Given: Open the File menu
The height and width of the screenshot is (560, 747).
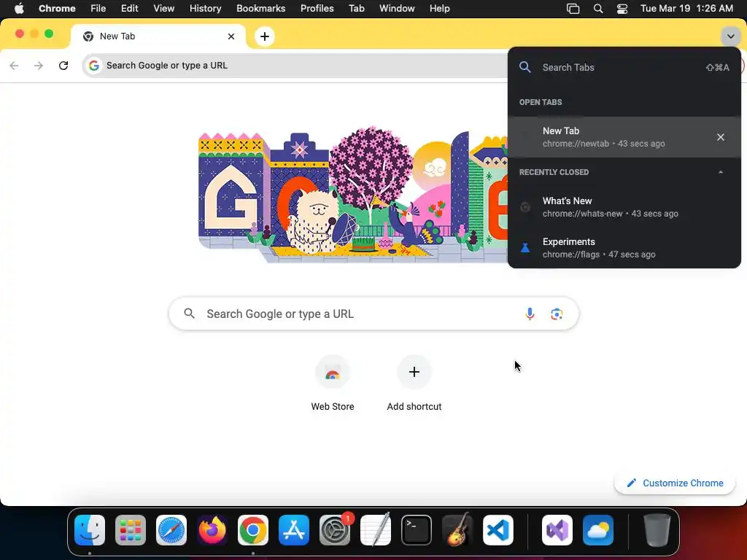Looking at the screenshot, I should point(98,9).
